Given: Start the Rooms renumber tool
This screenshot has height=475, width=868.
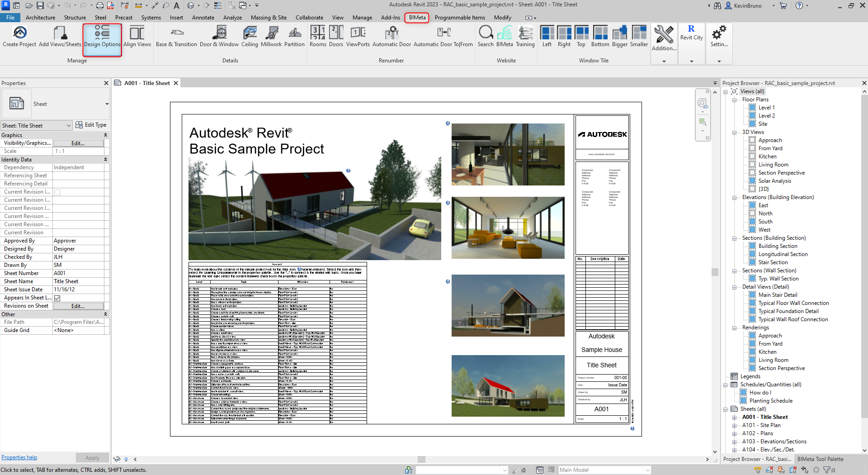Looking at the screenshot, I should tap(318, 36).
